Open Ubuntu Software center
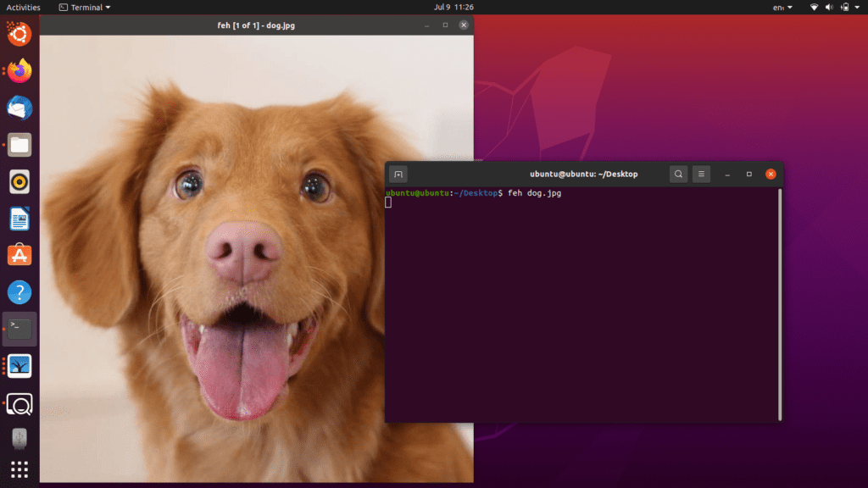 [x=19, y=254]
